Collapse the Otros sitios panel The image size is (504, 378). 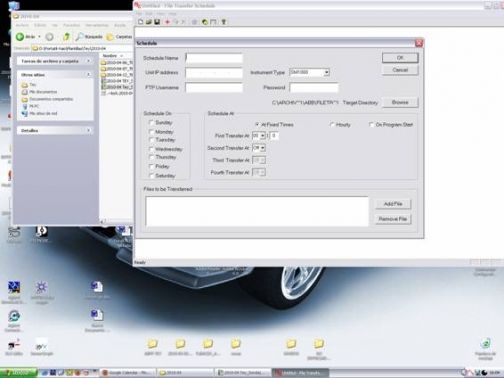(89, 75)
